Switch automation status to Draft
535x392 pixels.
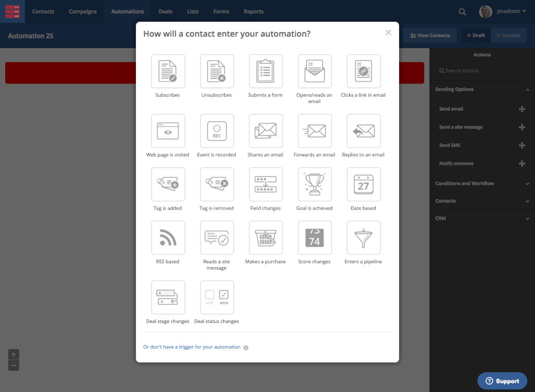click(x=475, y=36)
